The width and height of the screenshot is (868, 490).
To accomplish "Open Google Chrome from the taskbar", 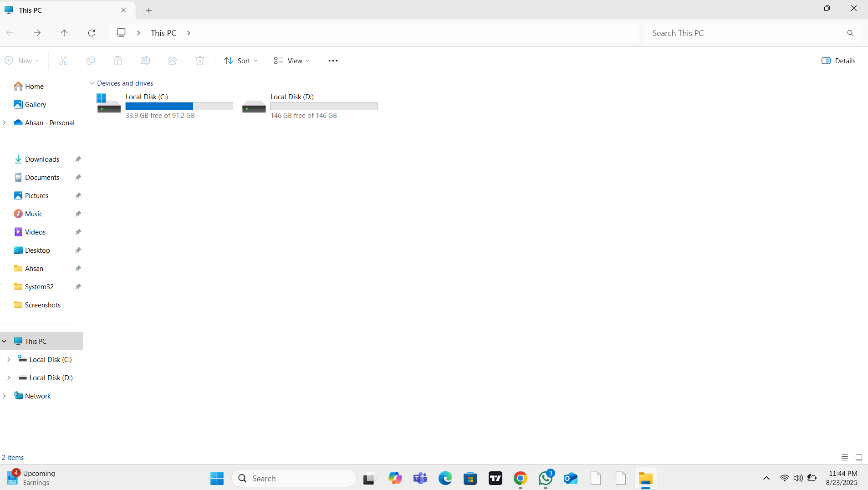I will point(520,478).
